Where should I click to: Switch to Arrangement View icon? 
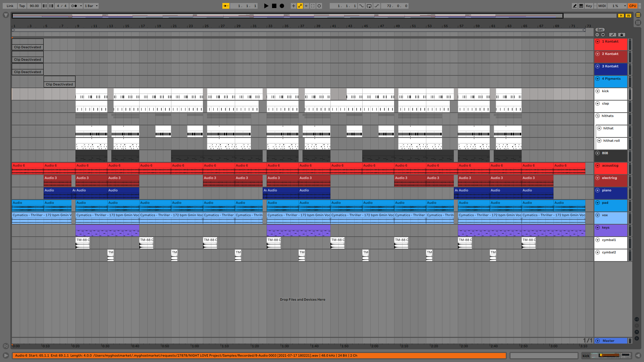tap(638, 15)
